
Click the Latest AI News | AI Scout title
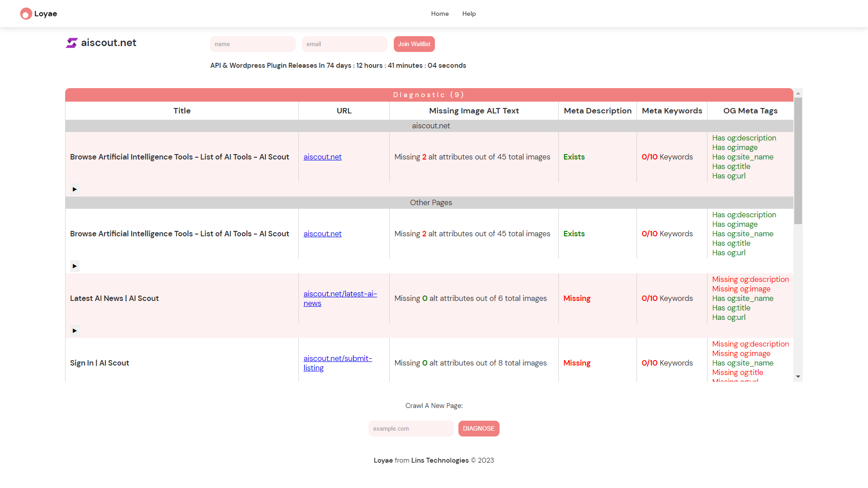coord(114,298)
